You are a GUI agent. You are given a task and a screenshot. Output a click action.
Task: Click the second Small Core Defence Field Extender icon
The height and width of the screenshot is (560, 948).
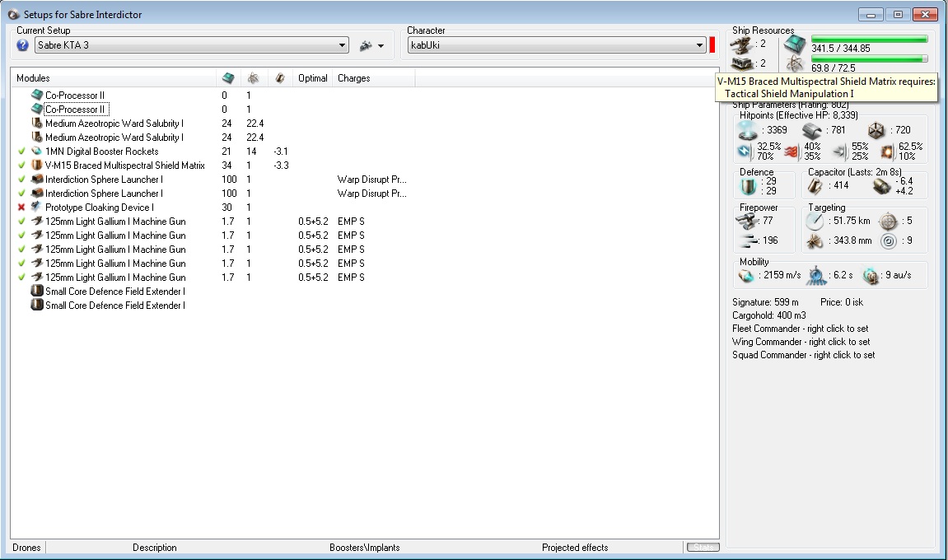37,305
